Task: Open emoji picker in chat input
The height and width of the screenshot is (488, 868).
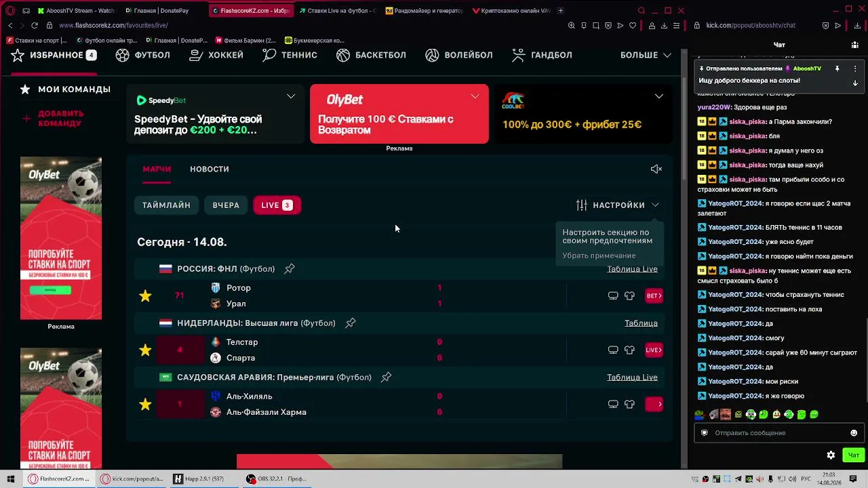Action: 854,433
